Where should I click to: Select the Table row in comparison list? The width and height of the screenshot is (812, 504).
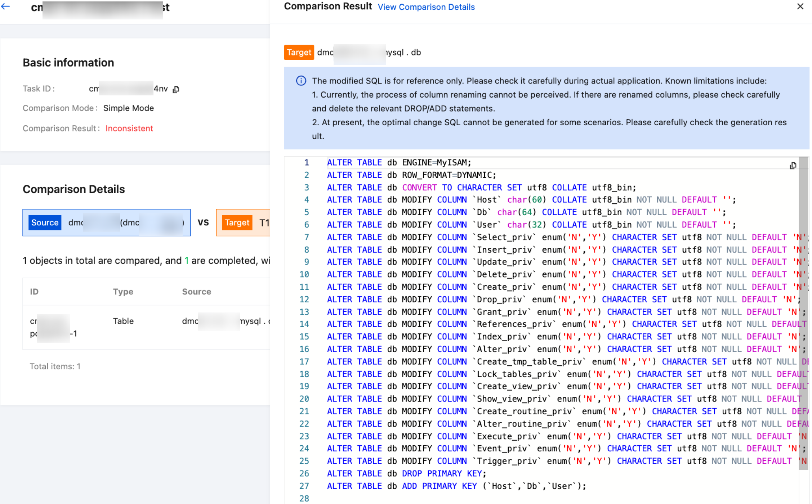tap(123, 321)
